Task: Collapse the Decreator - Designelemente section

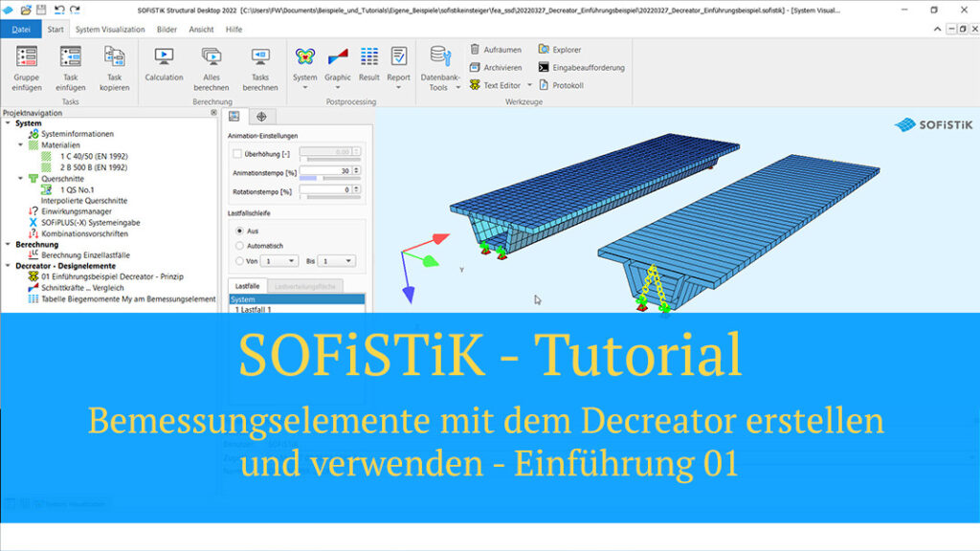Action: point(9,265)
